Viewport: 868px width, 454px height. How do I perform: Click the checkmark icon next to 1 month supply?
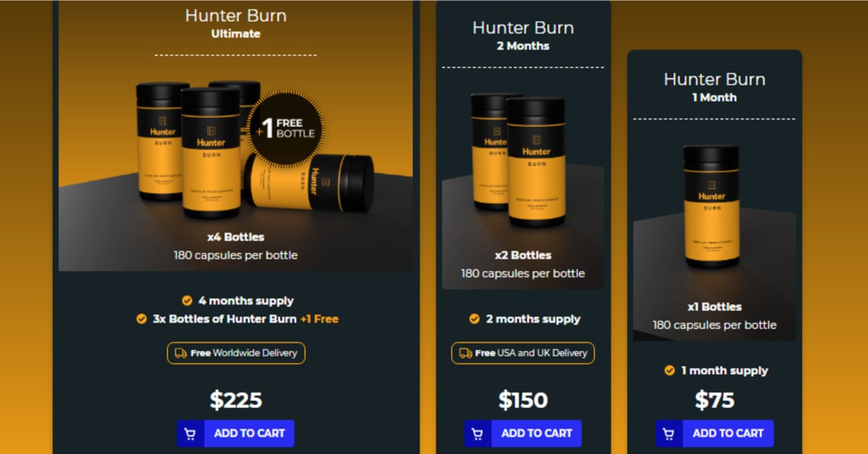pos(670,370)
